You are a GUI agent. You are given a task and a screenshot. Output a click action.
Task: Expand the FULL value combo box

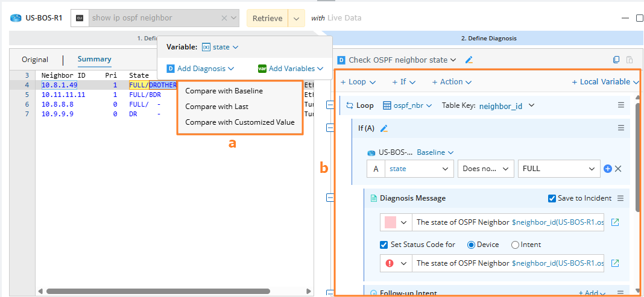592,169
